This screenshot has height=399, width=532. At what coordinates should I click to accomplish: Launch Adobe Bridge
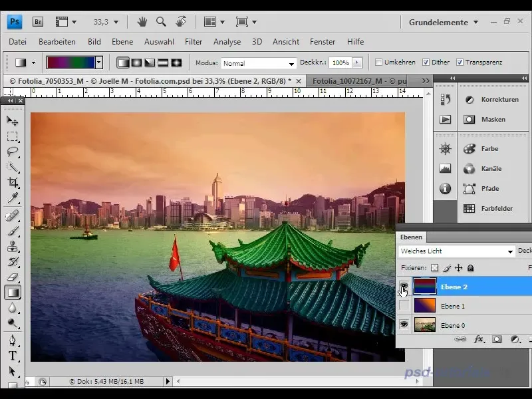pos(38,22)
